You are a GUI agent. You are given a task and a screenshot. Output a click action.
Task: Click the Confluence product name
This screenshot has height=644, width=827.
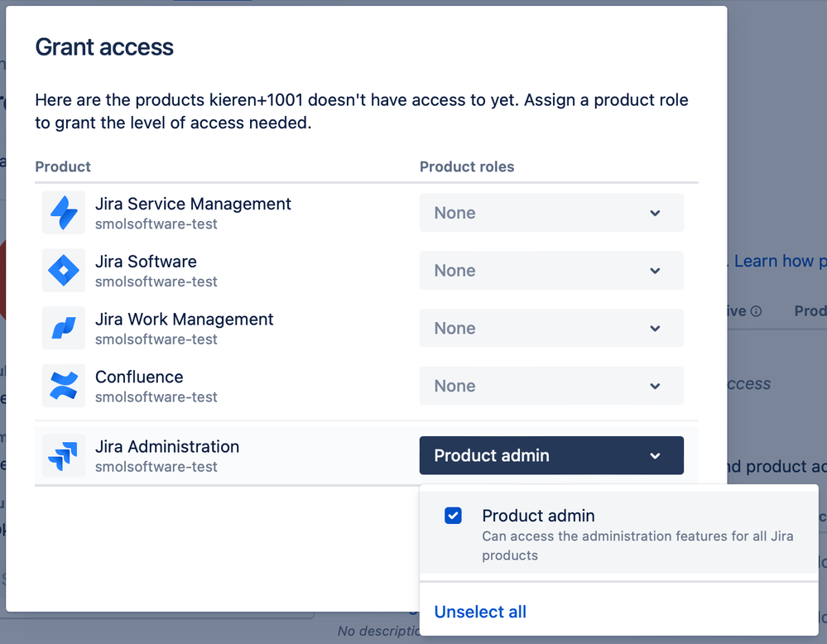[139, 377]
